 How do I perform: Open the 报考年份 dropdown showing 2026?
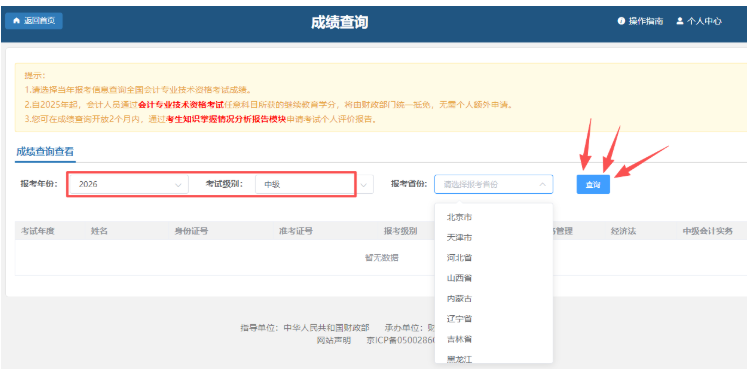click(x=128, y=184)
